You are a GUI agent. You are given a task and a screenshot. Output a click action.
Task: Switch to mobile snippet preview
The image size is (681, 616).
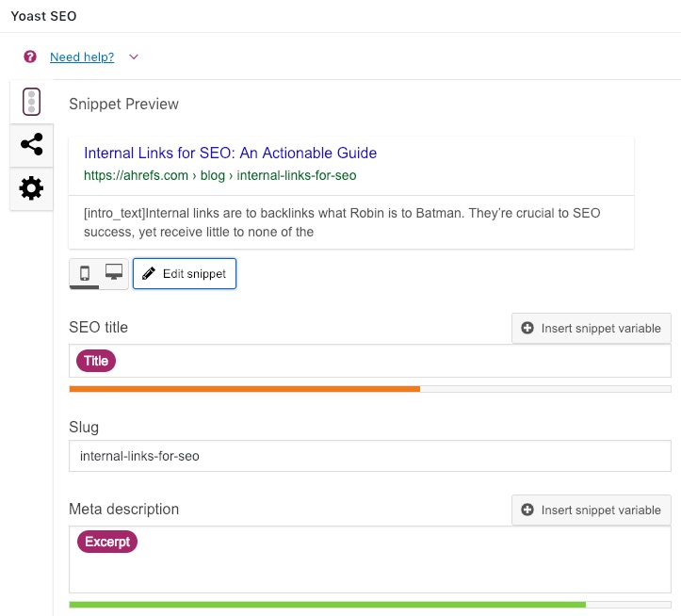[x=85, y=273]
